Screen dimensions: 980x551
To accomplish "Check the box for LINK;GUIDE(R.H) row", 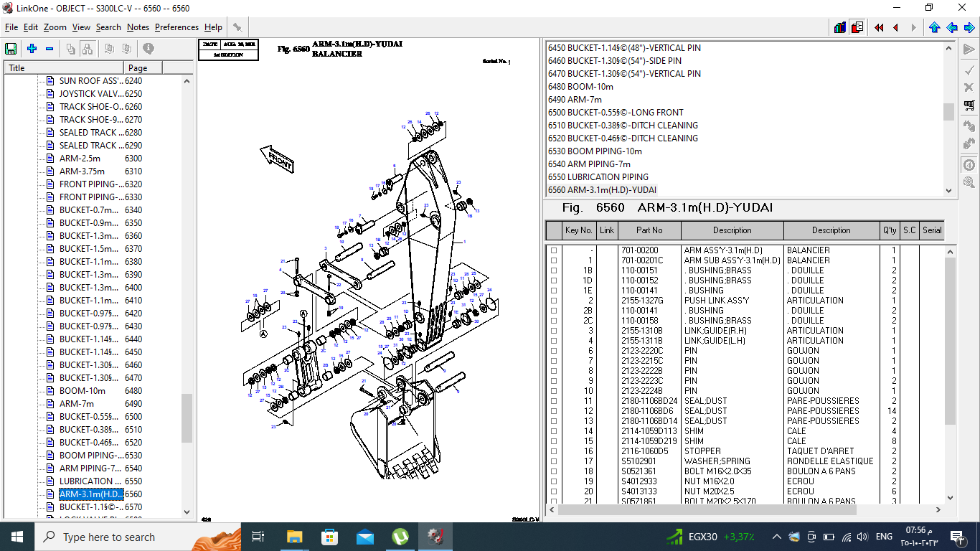I will [554, 331].
